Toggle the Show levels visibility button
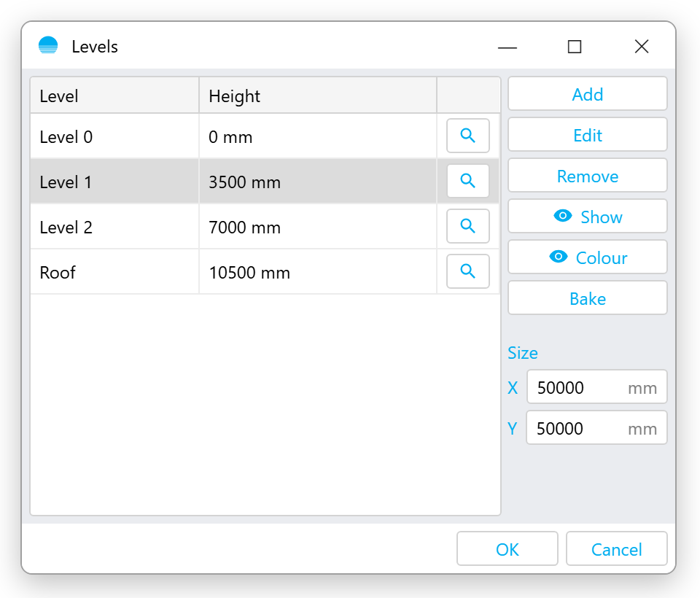The width and height of the screenshot is (700, 598). coord(588,216)
